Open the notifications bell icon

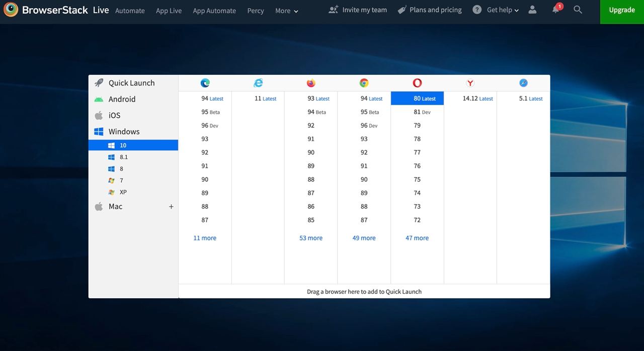(x=556, y=10)
